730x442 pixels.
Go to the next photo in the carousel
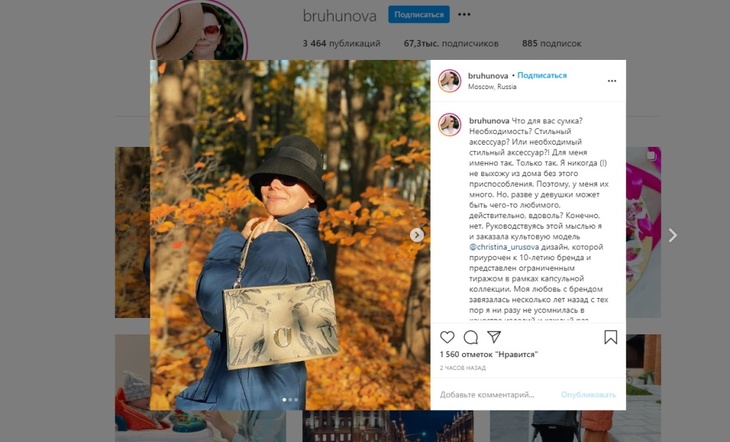(417, 235)
